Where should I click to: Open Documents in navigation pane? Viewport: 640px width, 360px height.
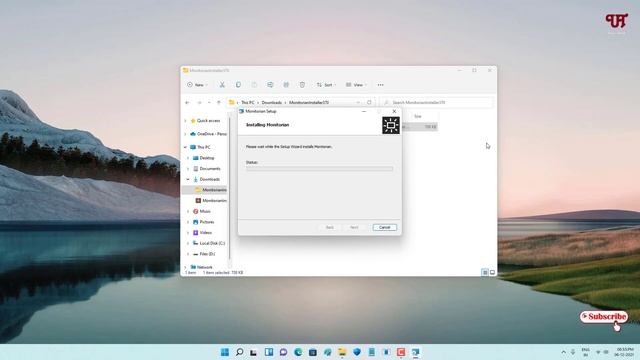[x=207, y=169]
